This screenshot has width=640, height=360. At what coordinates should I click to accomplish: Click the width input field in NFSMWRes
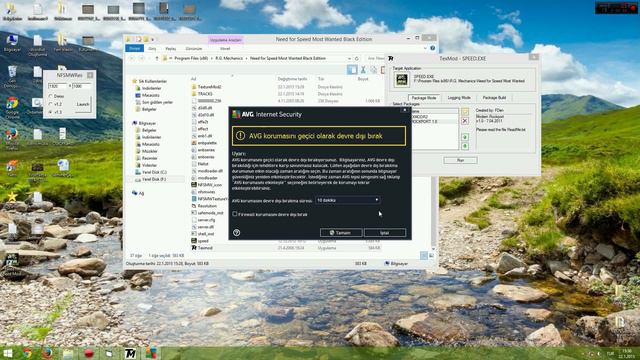pos(57,86)
